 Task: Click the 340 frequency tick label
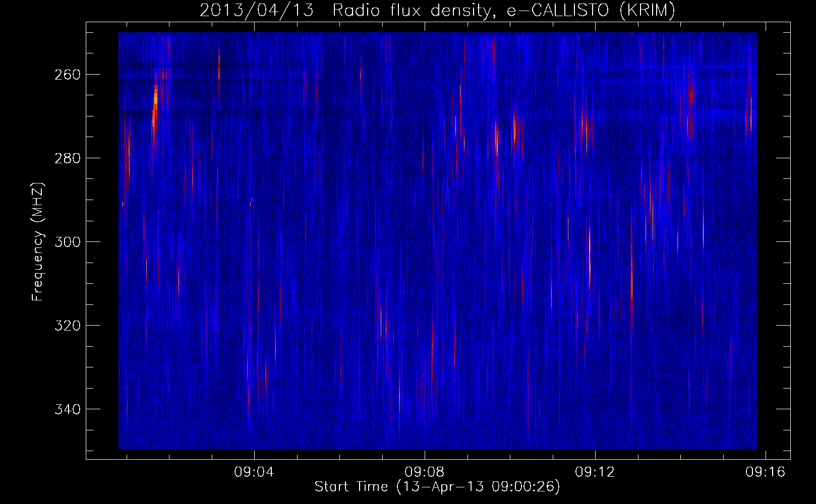click(x=67, y=409)
